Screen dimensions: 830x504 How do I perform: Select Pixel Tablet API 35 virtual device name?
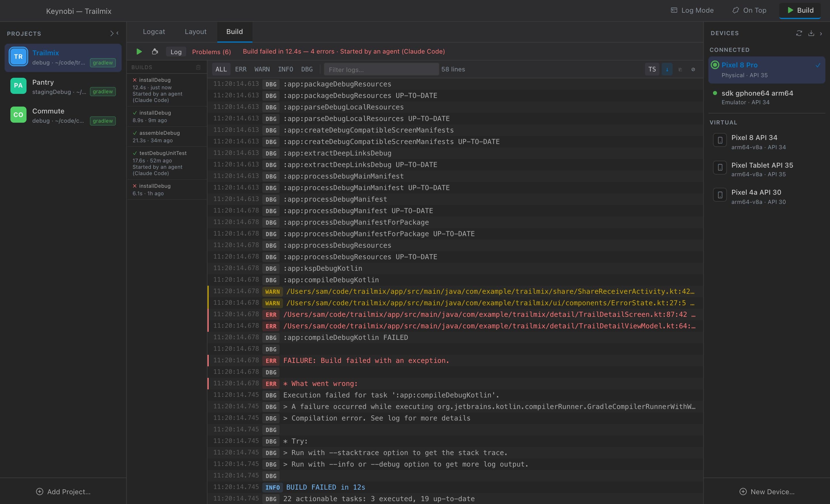pos(762,165)
